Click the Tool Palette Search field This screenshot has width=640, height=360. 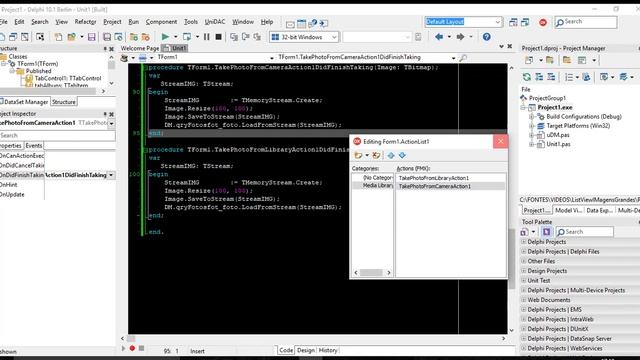coord(584,232)
